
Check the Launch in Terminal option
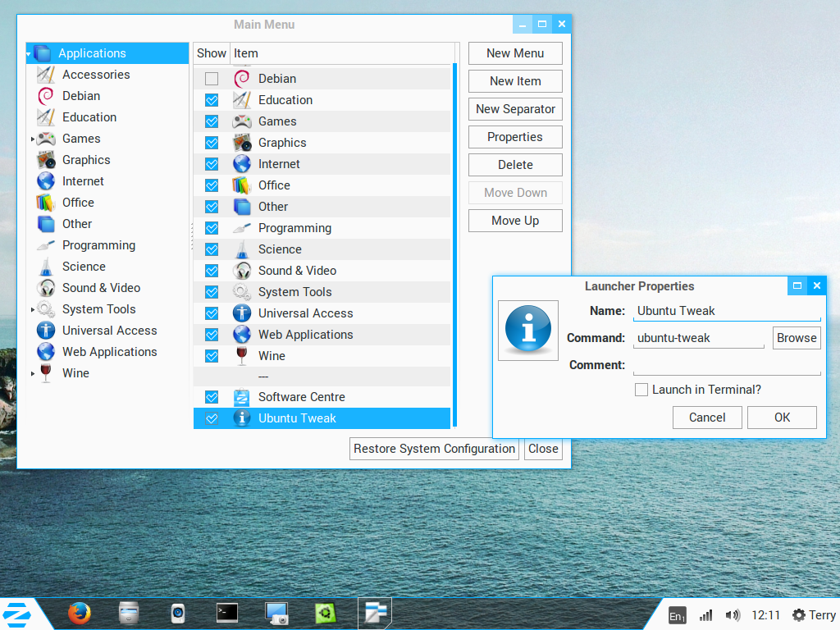pos(641,390)
